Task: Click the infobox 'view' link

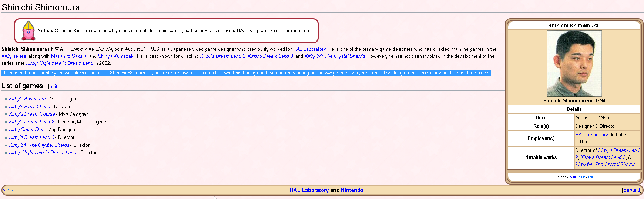Action: 573,177
